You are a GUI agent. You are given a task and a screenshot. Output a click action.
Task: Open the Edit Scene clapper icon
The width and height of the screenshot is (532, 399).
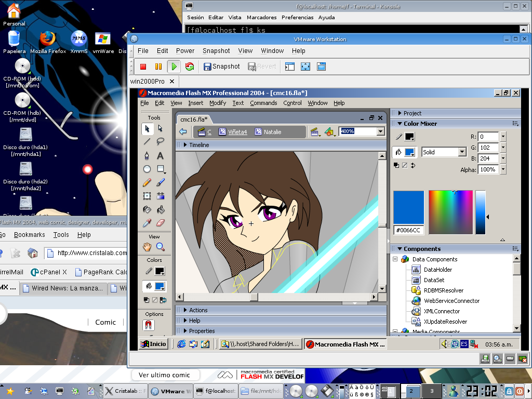[314, 132]
